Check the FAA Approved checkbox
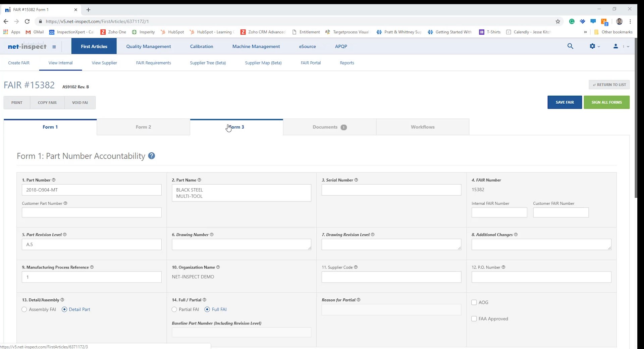The width and height of the screenshot is (644, 349). [474, 319]
